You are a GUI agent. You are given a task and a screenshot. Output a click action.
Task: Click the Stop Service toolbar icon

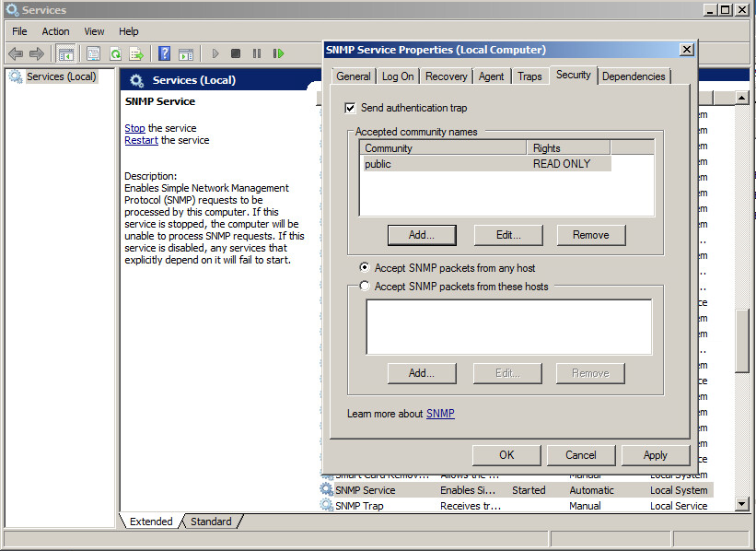pyautogui.click(x=236, y=54)
